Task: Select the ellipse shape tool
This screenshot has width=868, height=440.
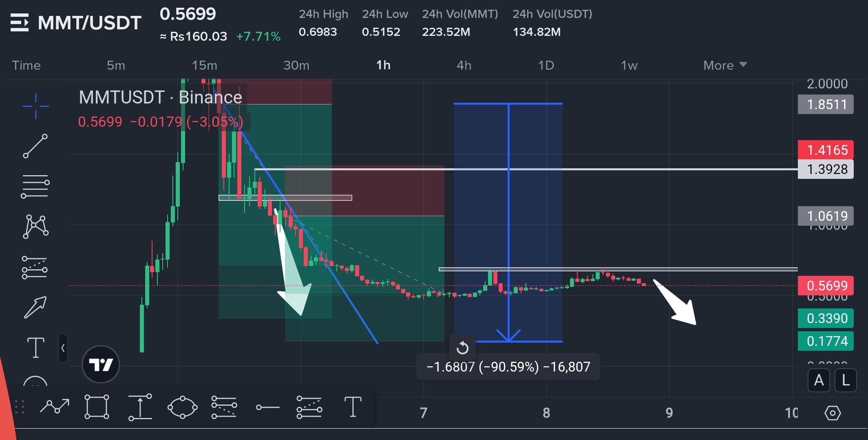Action: coord(182,407)
